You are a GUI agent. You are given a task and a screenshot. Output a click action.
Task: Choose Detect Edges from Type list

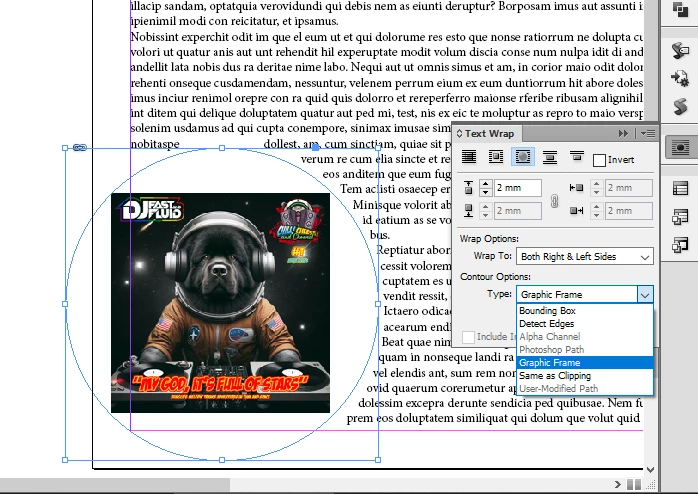(x=585, y=324)
